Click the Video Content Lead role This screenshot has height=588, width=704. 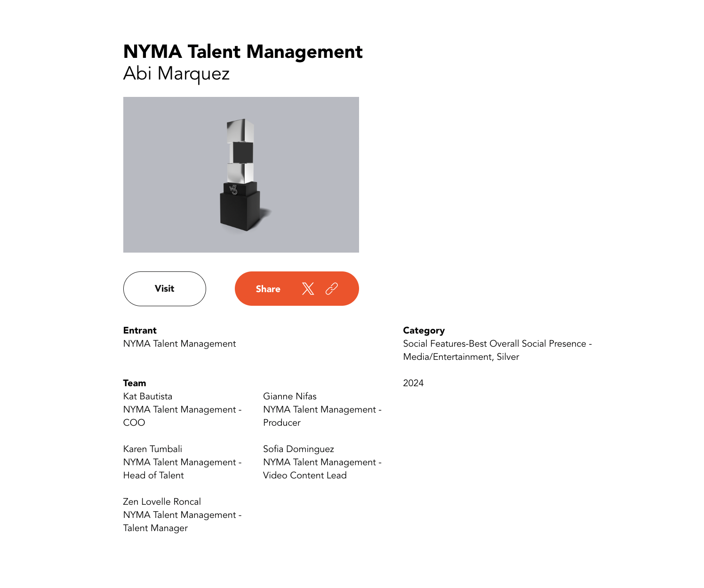click(305, 475)
